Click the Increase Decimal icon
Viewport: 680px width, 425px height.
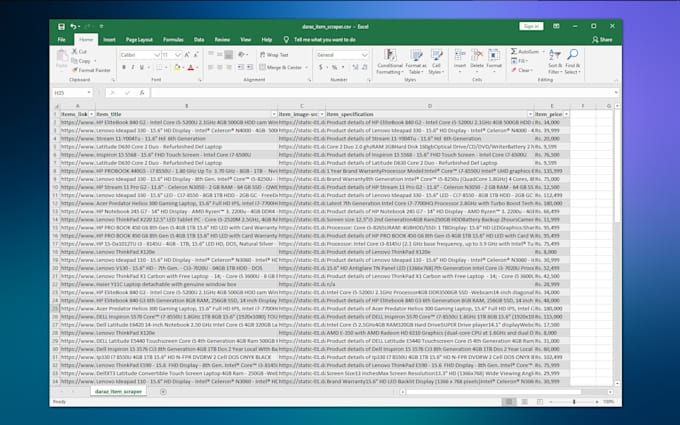355,67
